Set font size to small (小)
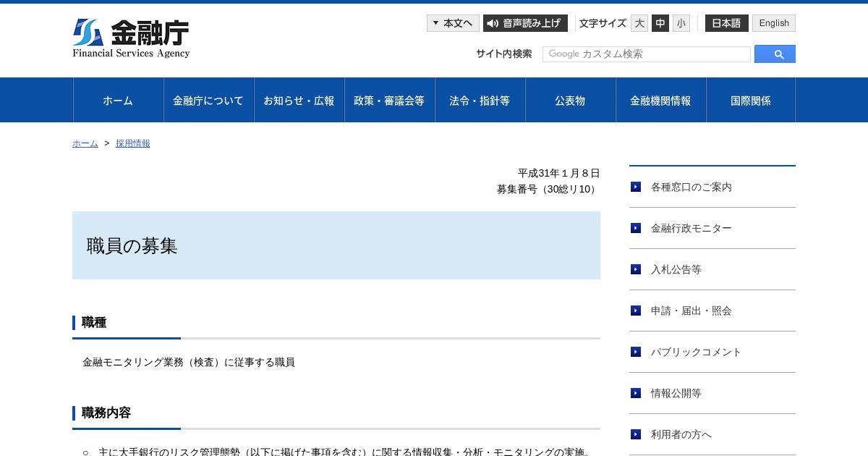The height and width of the screenshot is (456, 868). 681,23
